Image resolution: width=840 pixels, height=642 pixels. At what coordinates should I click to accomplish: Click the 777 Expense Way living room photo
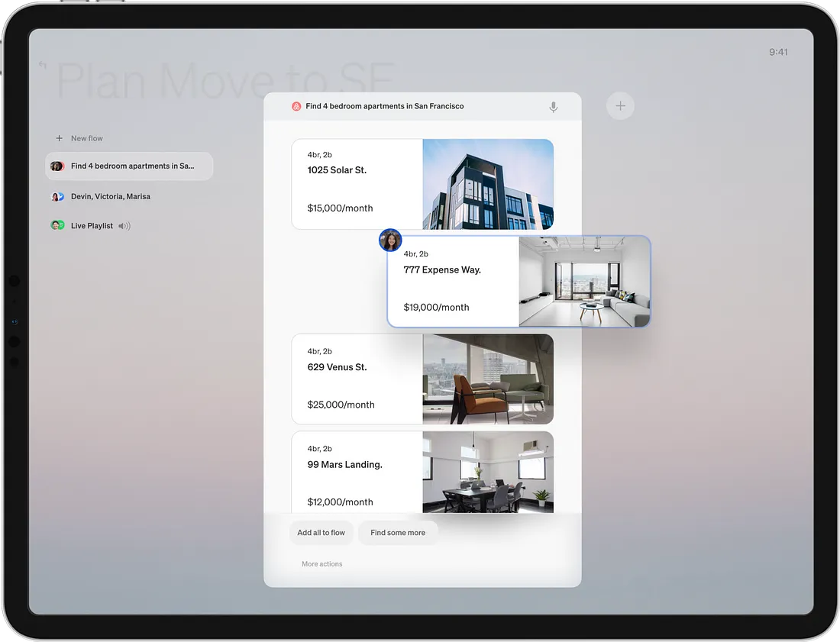(584, 282)
